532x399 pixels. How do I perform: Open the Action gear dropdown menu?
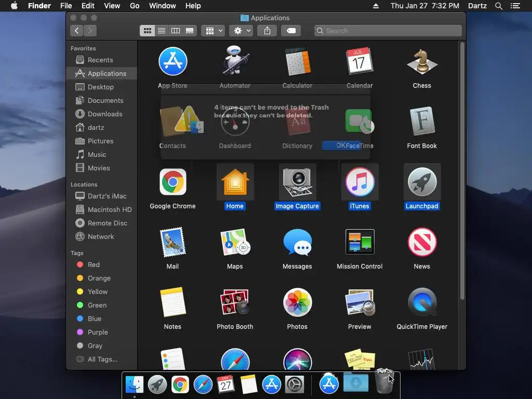point(241,31)
